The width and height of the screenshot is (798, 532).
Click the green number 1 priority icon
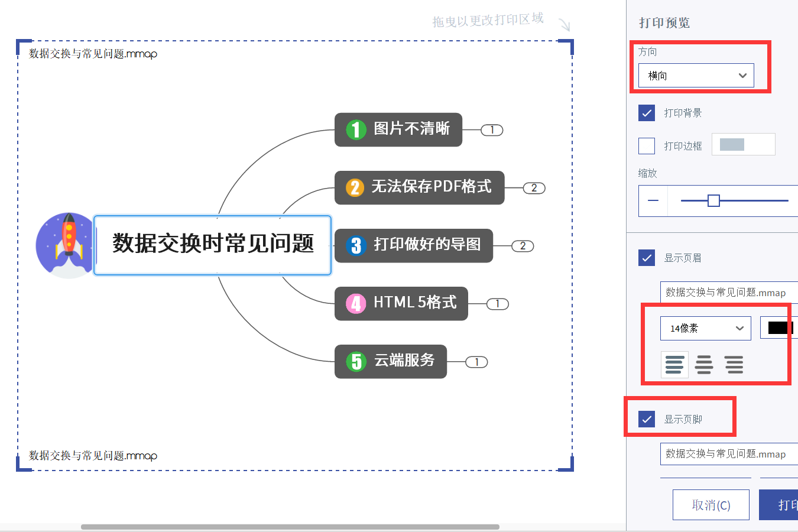tap(356, 129)
